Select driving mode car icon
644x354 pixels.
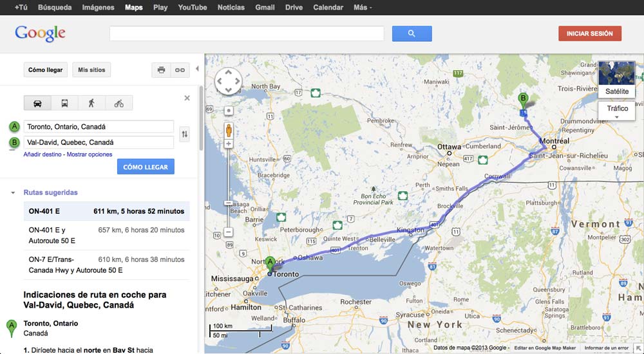[x=37, y=103]
